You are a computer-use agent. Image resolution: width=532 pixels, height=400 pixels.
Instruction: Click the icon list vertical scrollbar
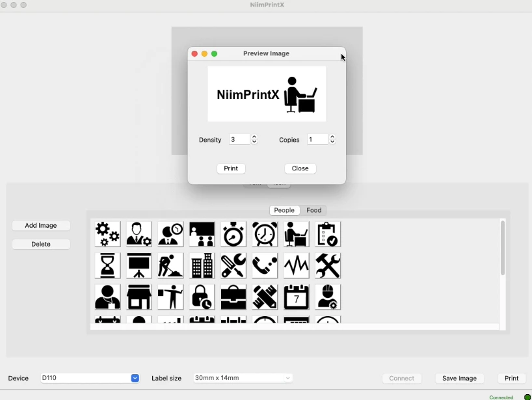(503, 248)
